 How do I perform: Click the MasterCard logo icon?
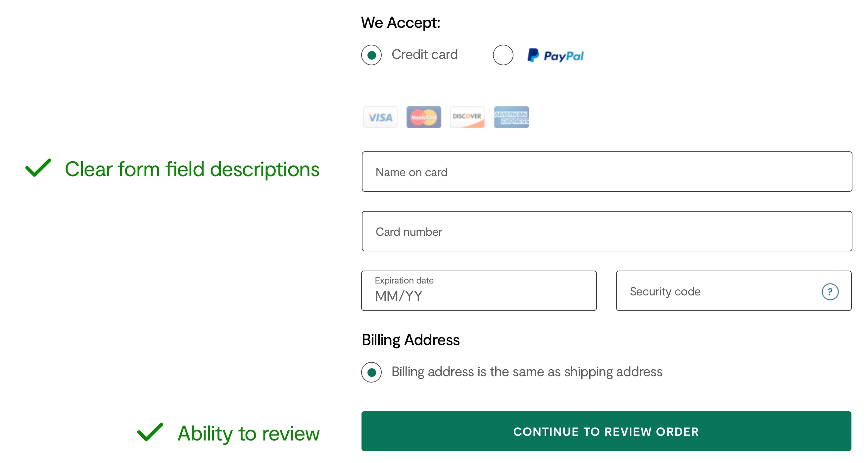pyautogui.click(x=423, y=117)
